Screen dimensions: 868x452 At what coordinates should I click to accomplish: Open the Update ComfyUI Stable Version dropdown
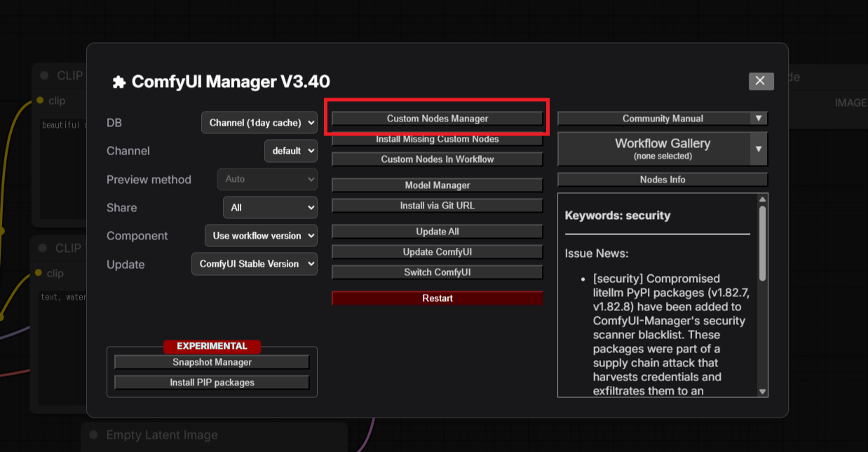(254, 264)
